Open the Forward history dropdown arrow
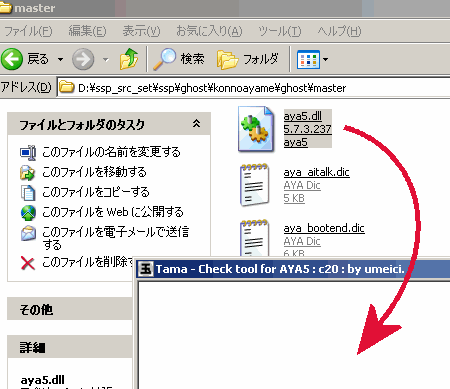 click(x=106, y=60)
